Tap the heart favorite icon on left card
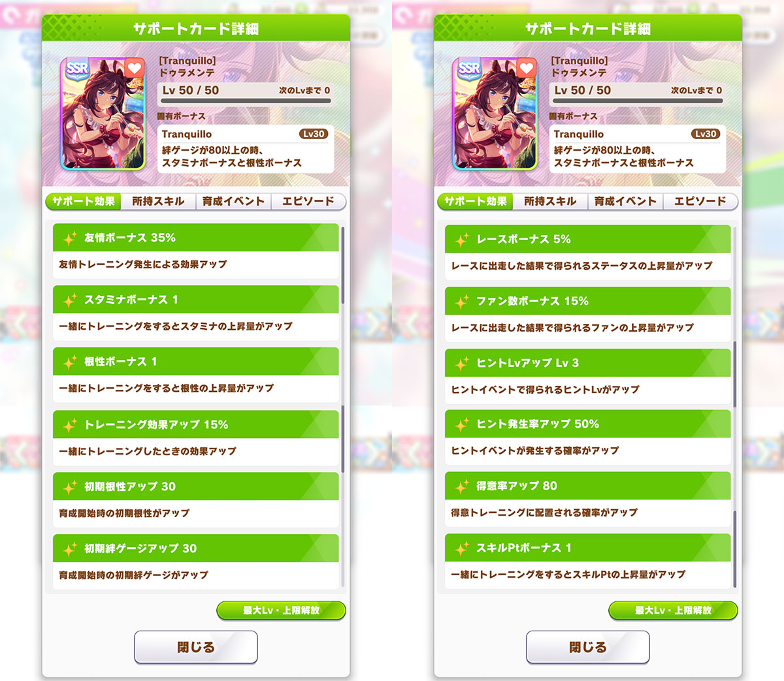The width and height of the screenshot is (784, 681). [134, 68]
